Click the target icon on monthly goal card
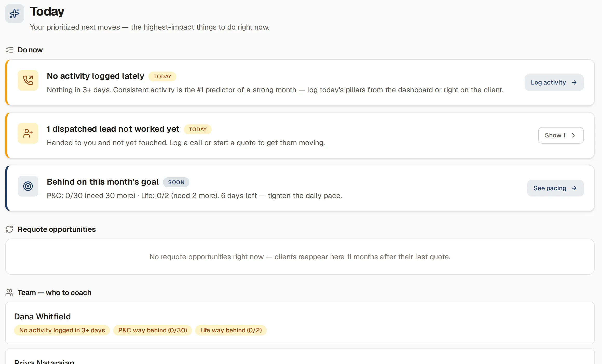602x364 pixels. (28, 186)
